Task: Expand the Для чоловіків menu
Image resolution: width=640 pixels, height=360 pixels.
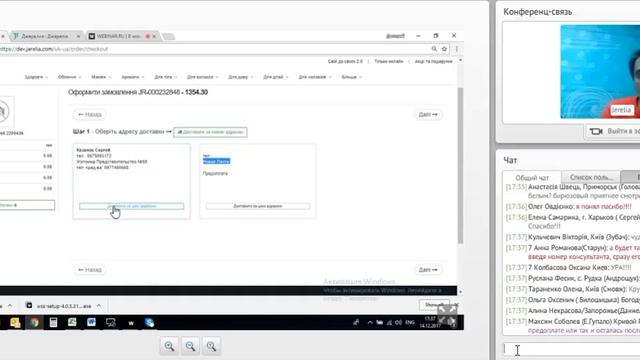Action: 315,77
